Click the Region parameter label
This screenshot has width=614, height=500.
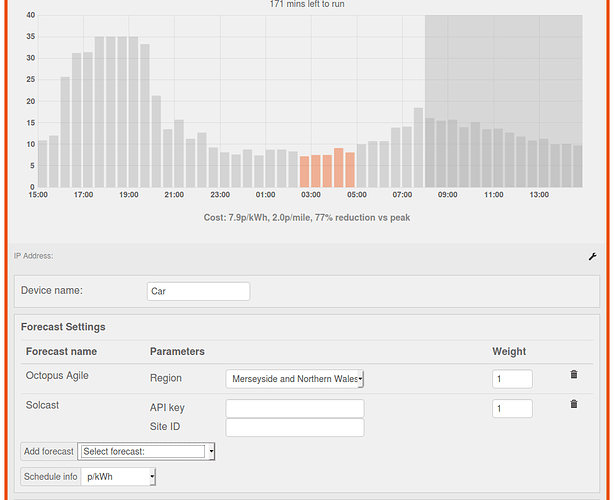[x=166, y=378]
